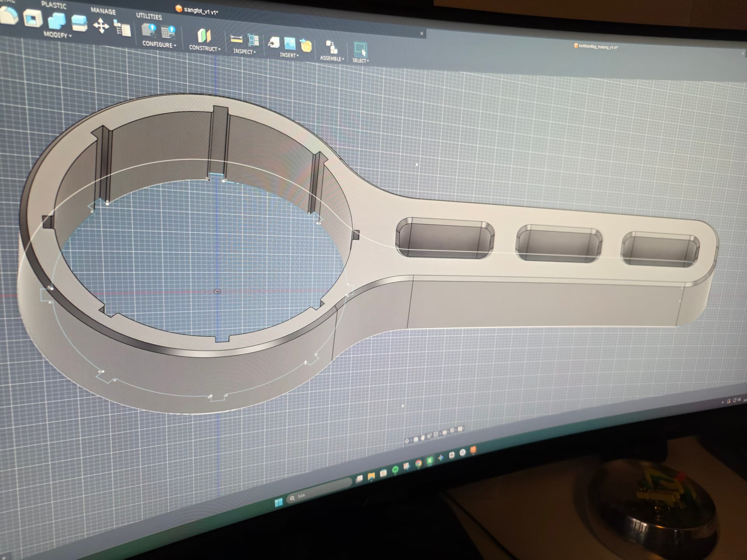
Task: Select the sangfot_v1 v1* document tab
Action: click(197, 10)
